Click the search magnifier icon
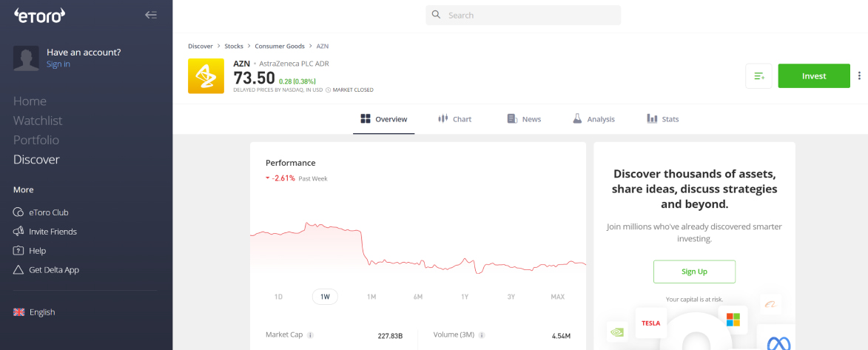Viewport: 868px width, 350px height. tap(436, 15)
